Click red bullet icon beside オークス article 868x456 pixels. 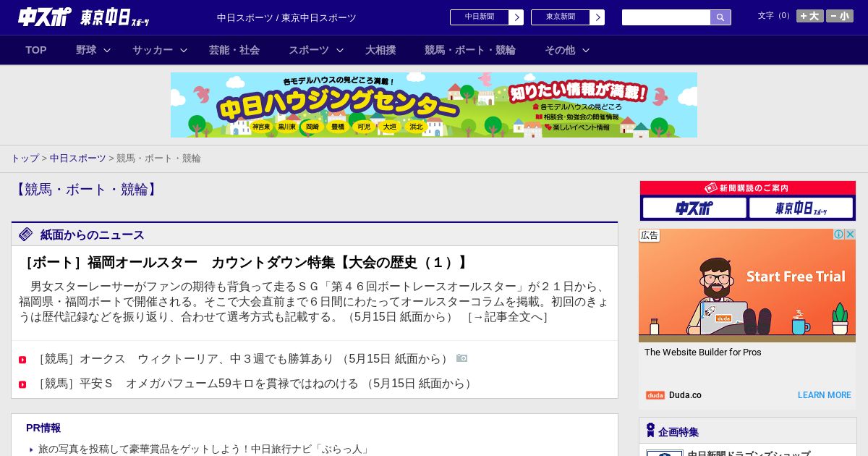pos(22,360)
